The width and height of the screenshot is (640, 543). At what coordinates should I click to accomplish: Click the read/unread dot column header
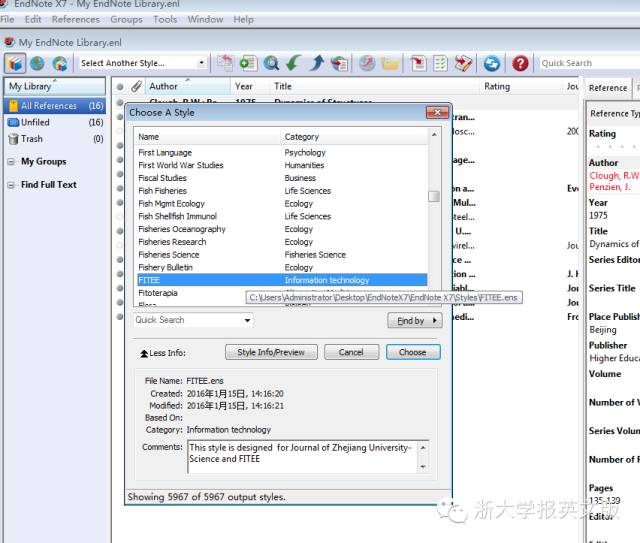pos(120,87)
